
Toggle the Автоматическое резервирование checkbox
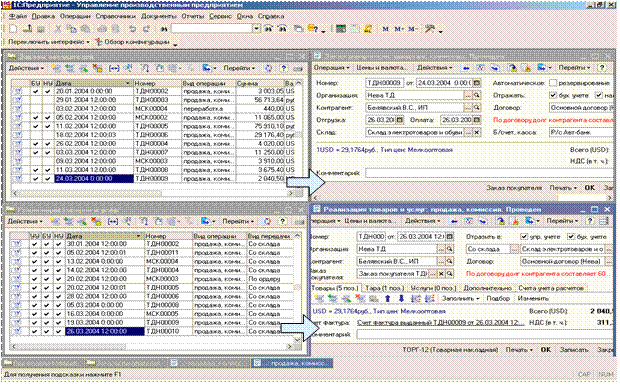click(x=553, y=83)
